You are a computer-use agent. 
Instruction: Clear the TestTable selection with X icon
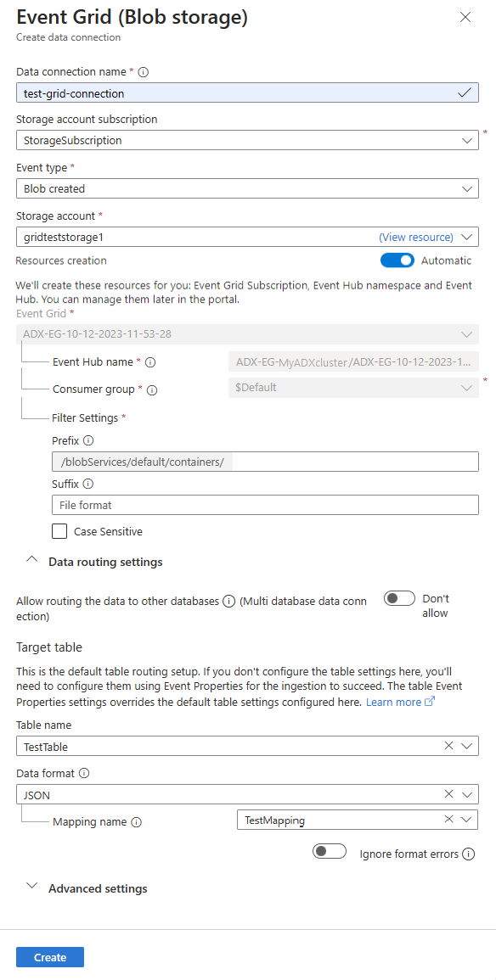click(x=448, y=745)
